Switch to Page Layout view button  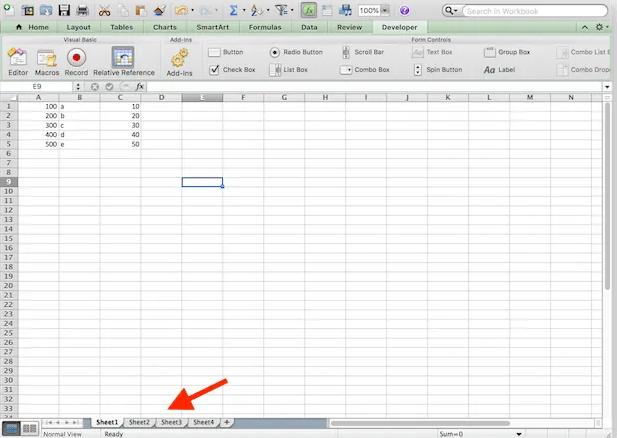[x=29, y=428]
